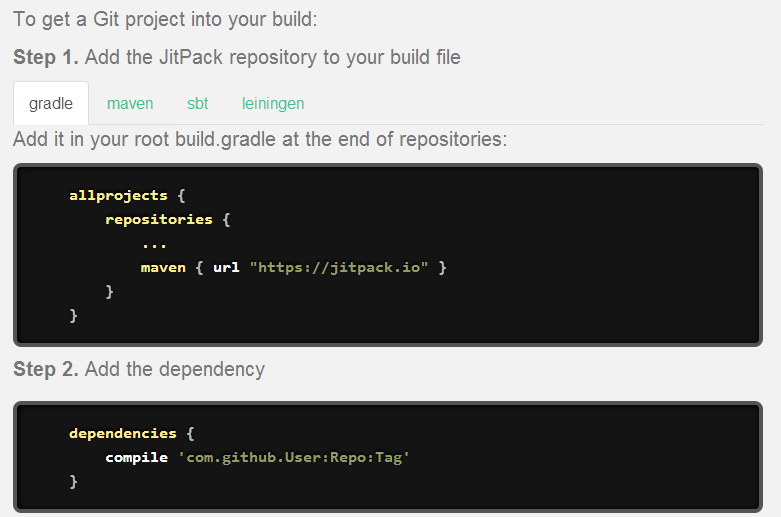This screenshot has width=781, height=517.
Task: Click the "To get a Git project" intro text
Action: pyautogui.click(x=165, y=19)
